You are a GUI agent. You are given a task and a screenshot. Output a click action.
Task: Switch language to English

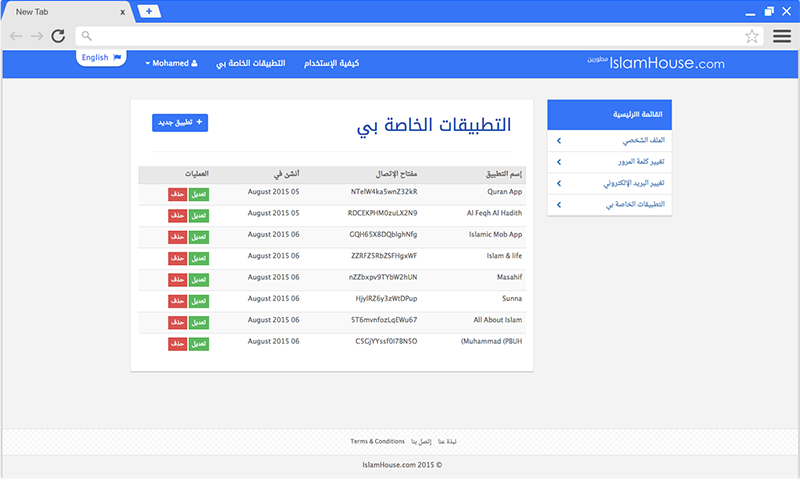(x=101, y=58)
